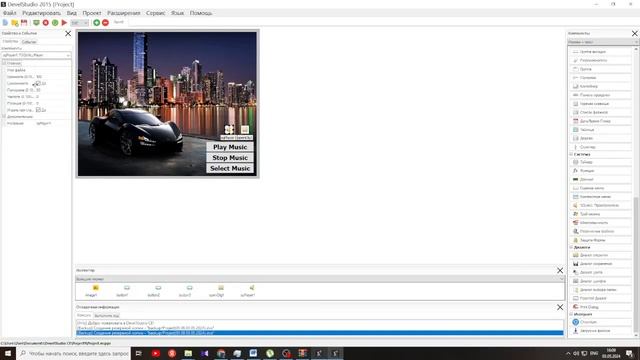Pick the Date/Time Picker component
640x360 pixels.
[x=601, y=121]
